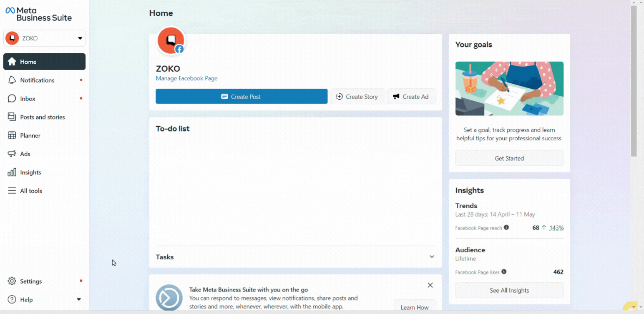The width and height of the screenshot is (644, 314).
Task: Open the Manage Facebook Page link
Action: pyautogui.click(x=186, y=78)
